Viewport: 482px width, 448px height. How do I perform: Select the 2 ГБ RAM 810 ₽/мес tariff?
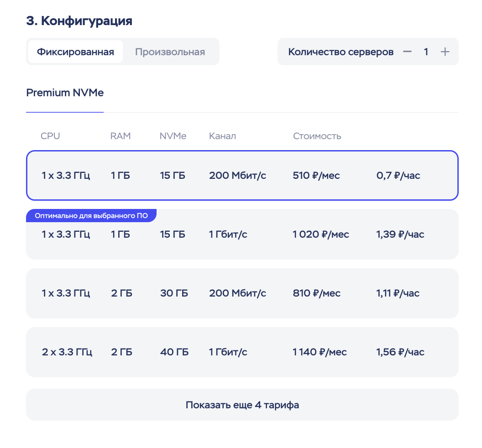242,293
